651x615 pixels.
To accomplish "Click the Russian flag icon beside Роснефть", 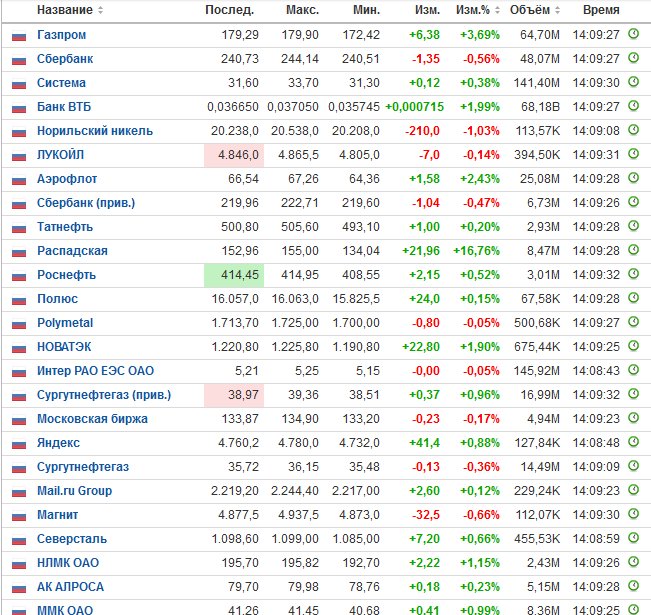I will tap(19, 277).
